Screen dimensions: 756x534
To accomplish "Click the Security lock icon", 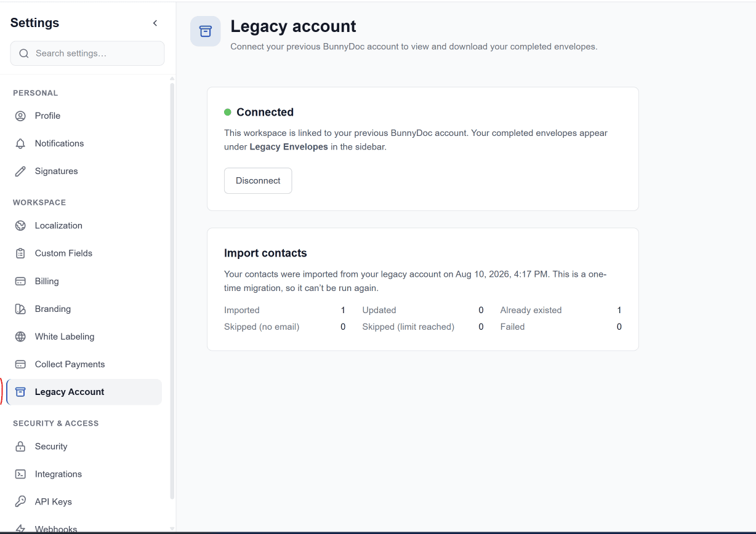I will (x=20, y=446).
